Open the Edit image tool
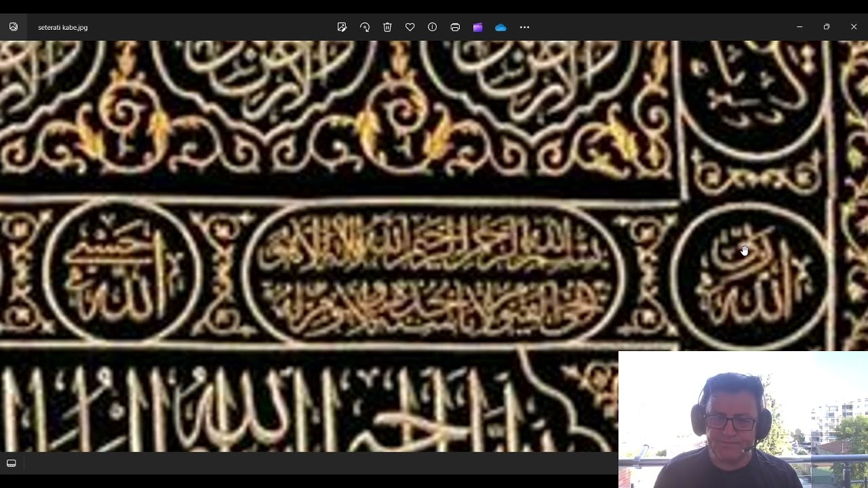Viewport: 868px width, 488px height. [342, 27]
